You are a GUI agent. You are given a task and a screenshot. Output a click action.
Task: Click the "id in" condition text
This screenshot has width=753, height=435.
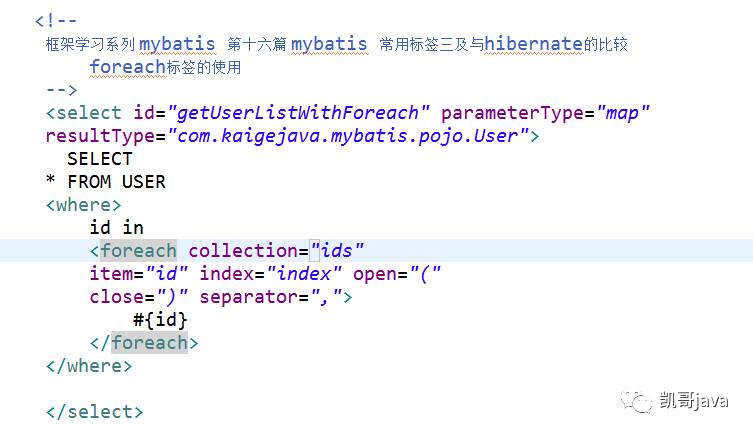click(116, 227)
